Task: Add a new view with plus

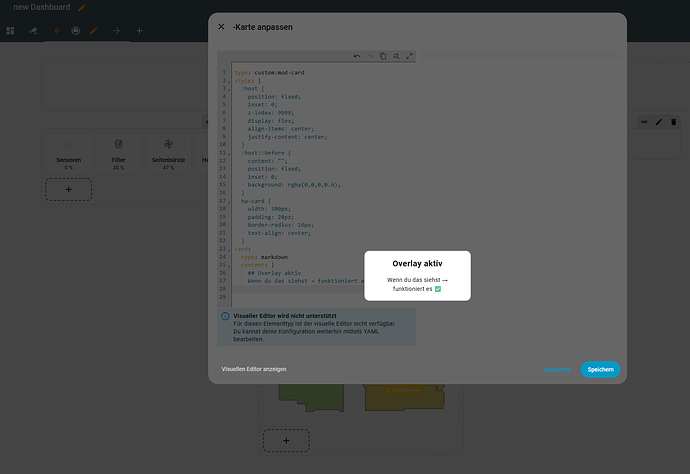Action: [x=139, y=31]
